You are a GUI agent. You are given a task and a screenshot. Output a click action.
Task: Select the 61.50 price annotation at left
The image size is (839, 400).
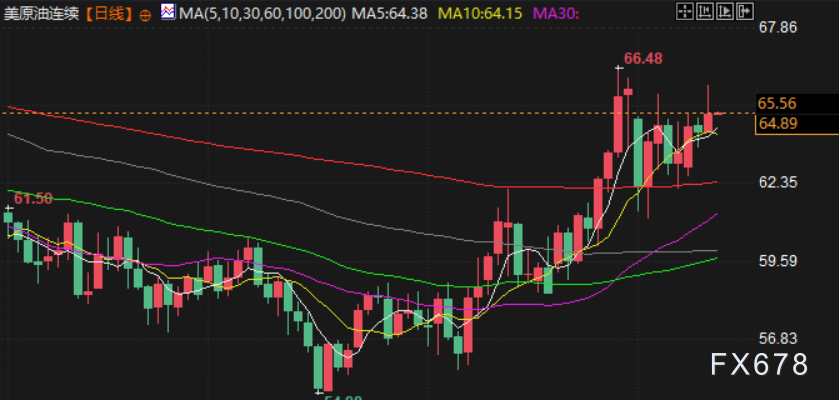click(33, 199)
